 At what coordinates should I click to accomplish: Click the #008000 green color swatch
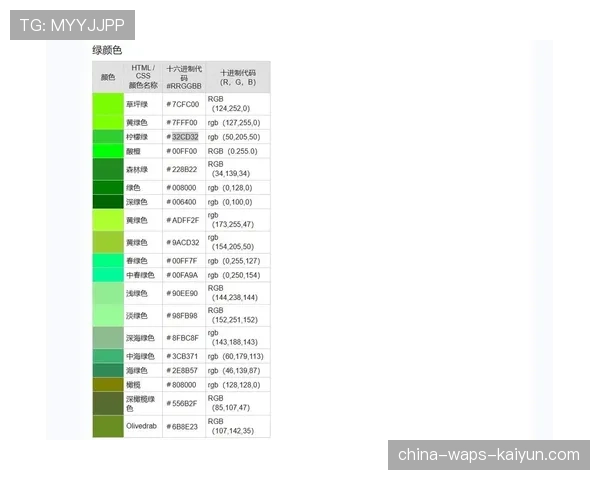[x=108, y=188]
